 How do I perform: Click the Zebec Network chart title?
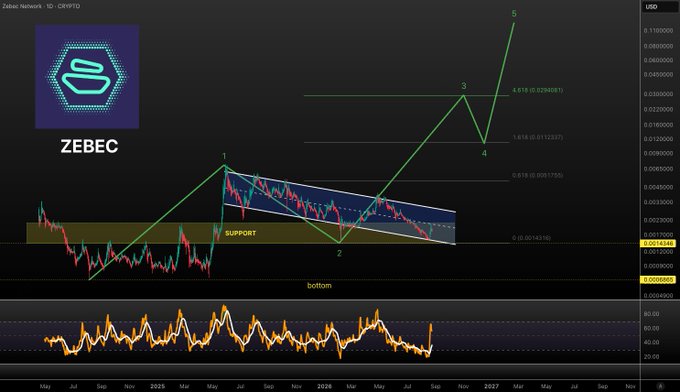[41, 6]
